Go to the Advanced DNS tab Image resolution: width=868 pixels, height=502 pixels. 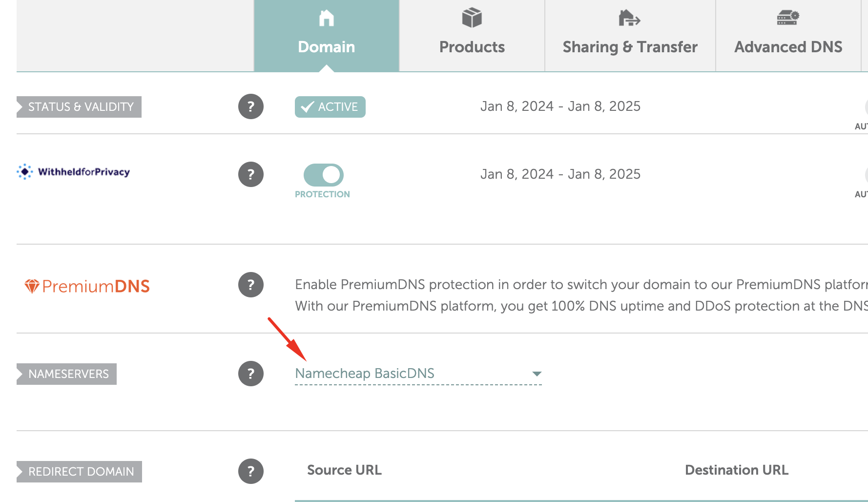[788, 36]
